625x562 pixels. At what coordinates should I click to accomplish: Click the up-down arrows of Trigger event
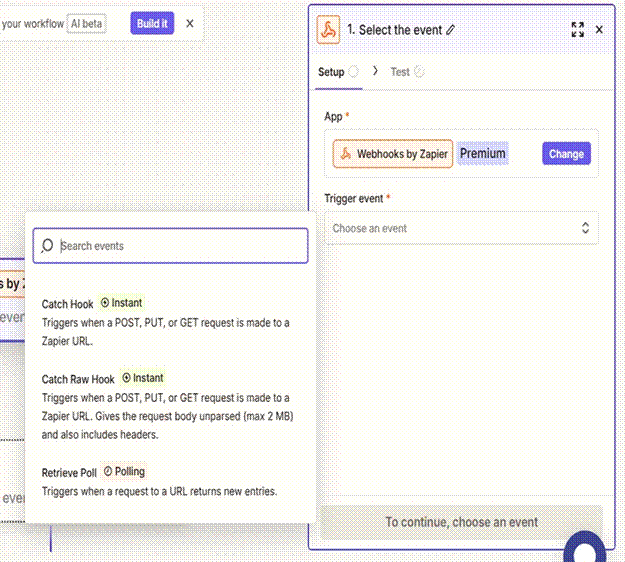click(585, 228)
